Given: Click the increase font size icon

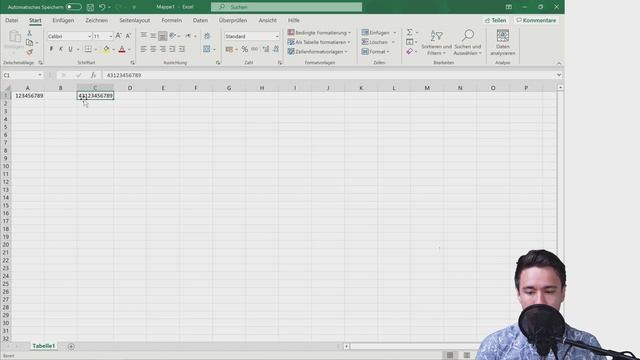Looking at the screenshot, I should click(118, 36).
